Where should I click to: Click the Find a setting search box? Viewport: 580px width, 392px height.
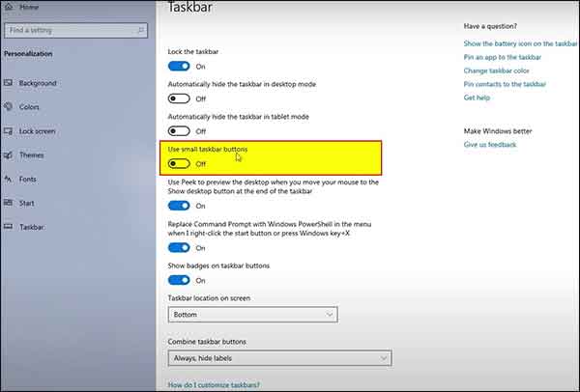(x=75, y=30)
